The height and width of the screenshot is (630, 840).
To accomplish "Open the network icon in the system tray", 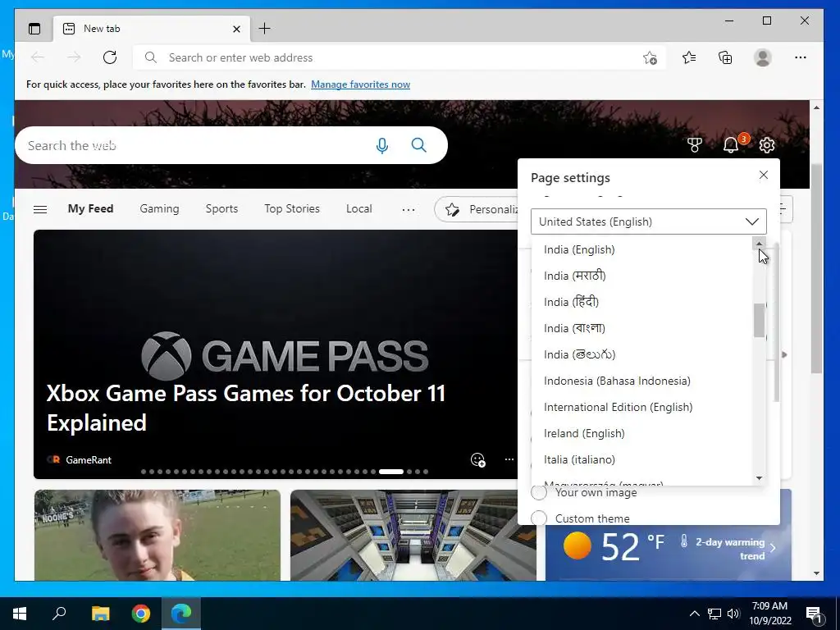I will point(714,614).
